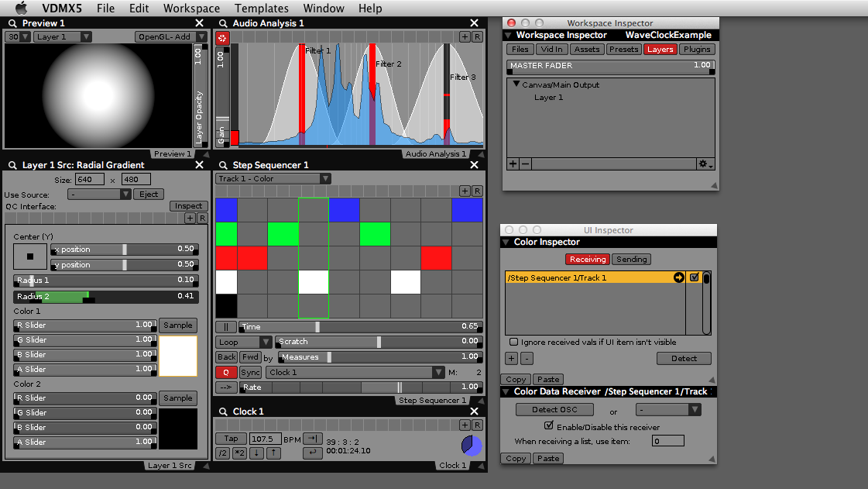Open the Layer 1 dropdown in Preview

tap(62, 36)
